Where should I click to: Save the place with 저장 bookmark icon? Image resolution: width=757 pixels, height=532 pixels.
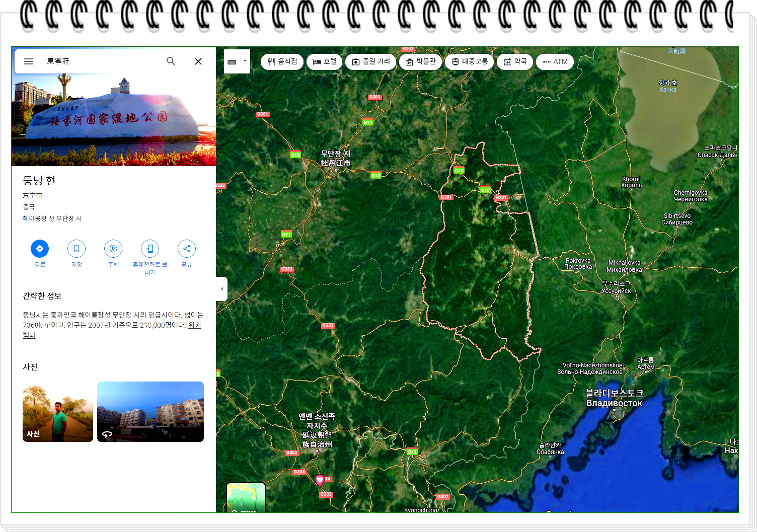pyautogui.click(x=77, y=249)
